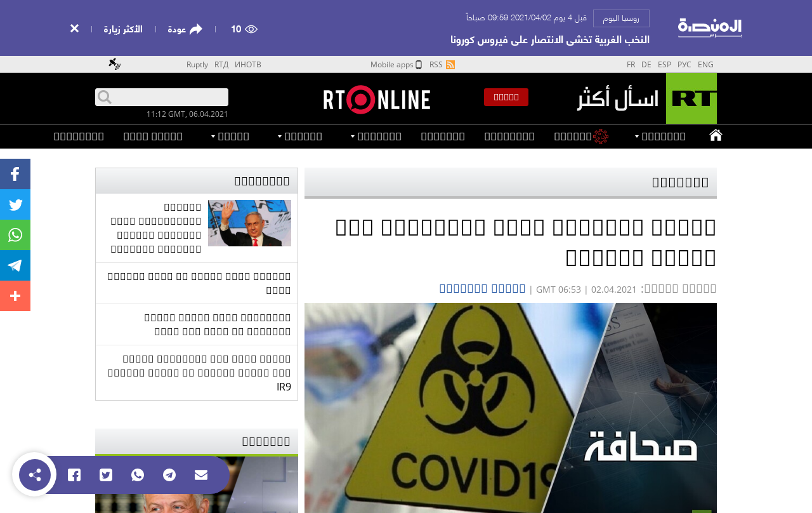
Task: Open Mobile apps link
Action: point(396,64)
